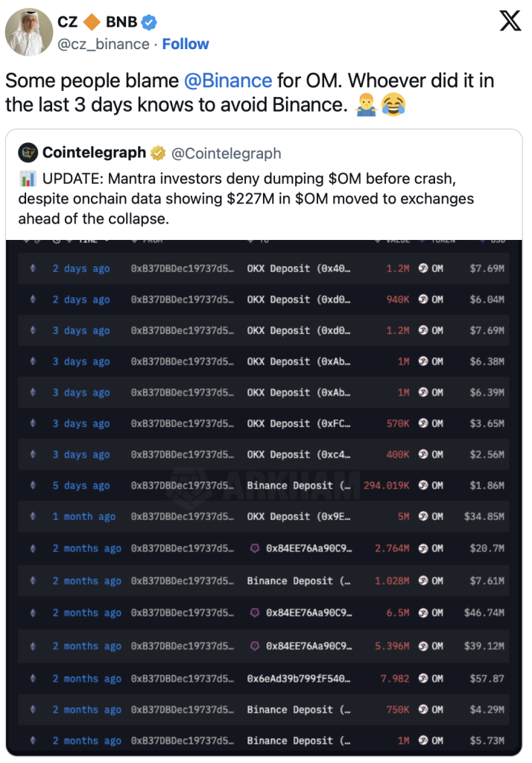Click the Cointelegraph round logo avatar
Image resolution: width=532 pixels, height=763 pixels.
coord(28,153)
